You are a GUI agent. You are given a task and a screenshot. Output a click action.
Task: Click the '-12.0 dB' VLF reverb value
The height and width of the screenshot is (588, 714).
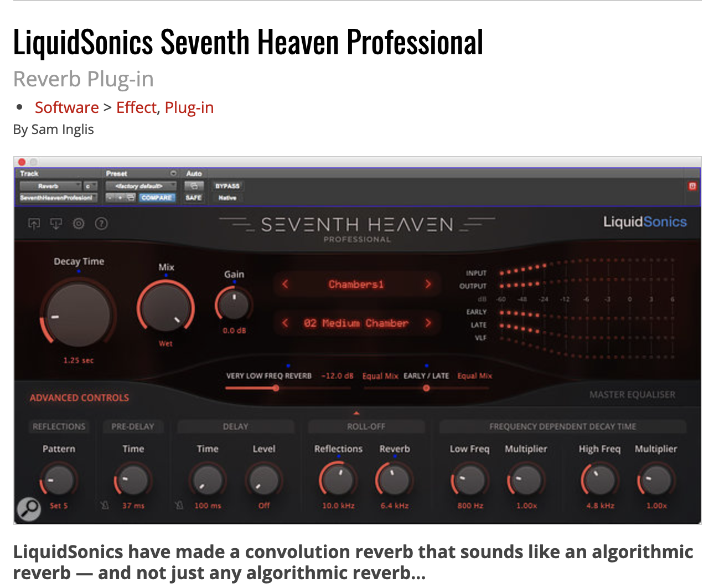coord(337,376)
